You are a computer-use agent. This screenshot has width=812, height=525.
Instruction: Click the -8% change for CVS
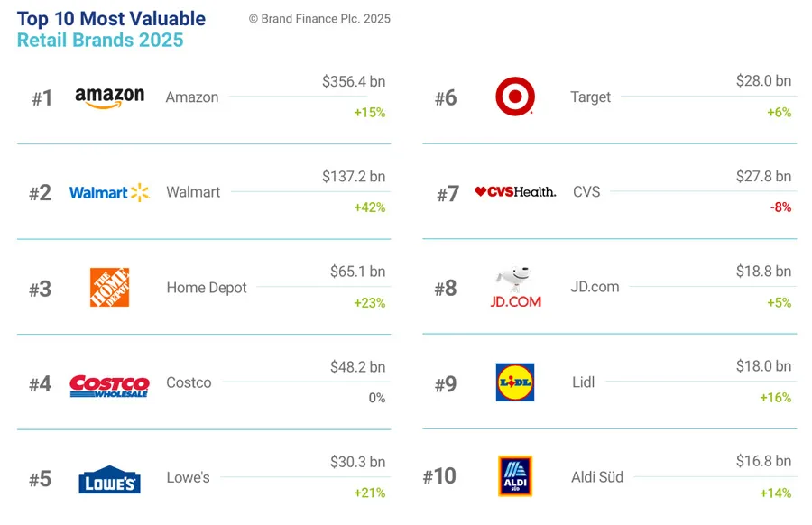pyautogui.click(x=781, y=207)
